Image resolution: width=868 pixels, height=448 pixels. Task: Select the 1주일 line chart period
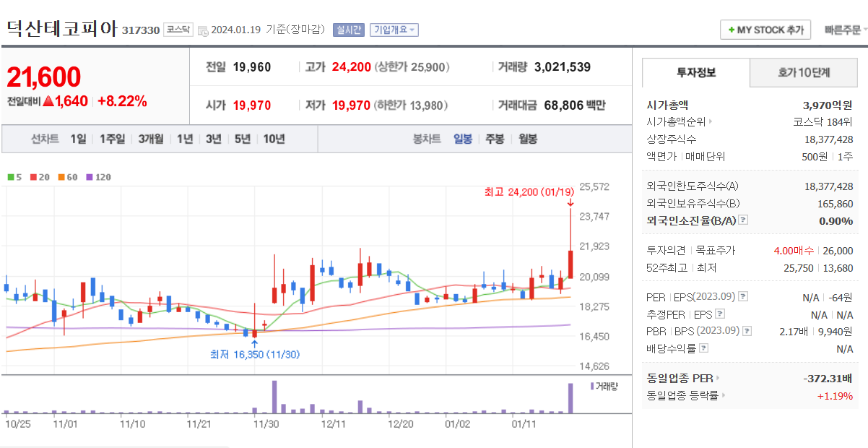(113, 139)
